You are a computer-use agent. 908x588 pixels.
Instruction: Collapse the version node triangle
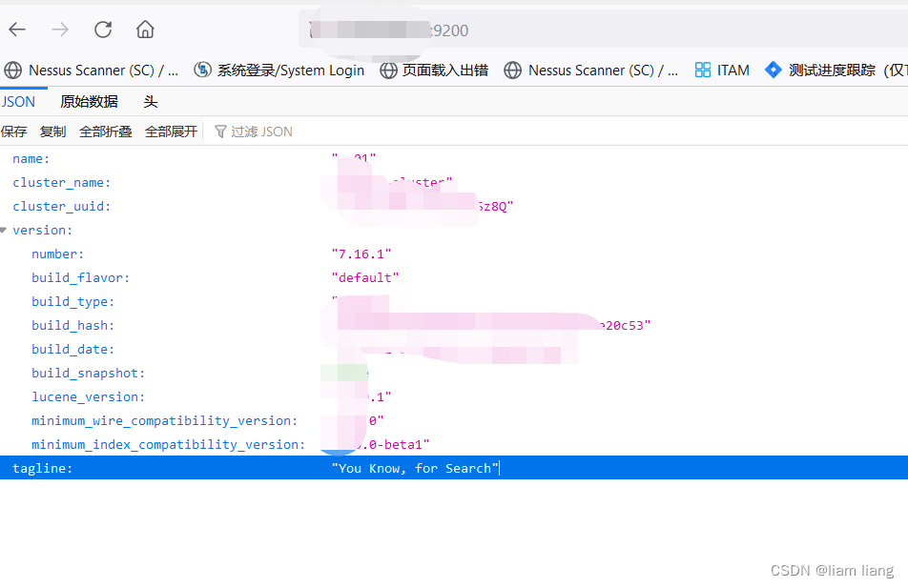coord(4,231)
